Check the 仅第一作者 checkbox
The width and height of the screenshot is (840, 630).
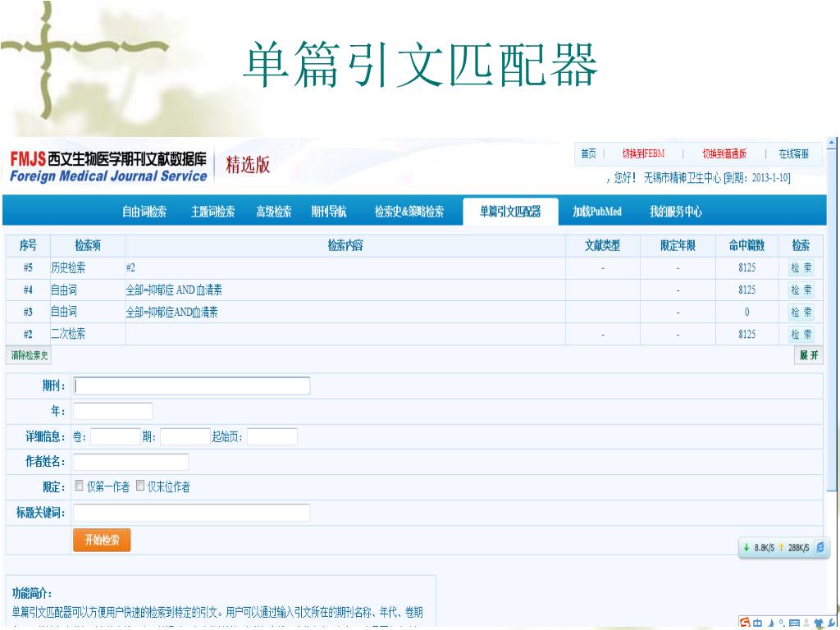(79, 486)
